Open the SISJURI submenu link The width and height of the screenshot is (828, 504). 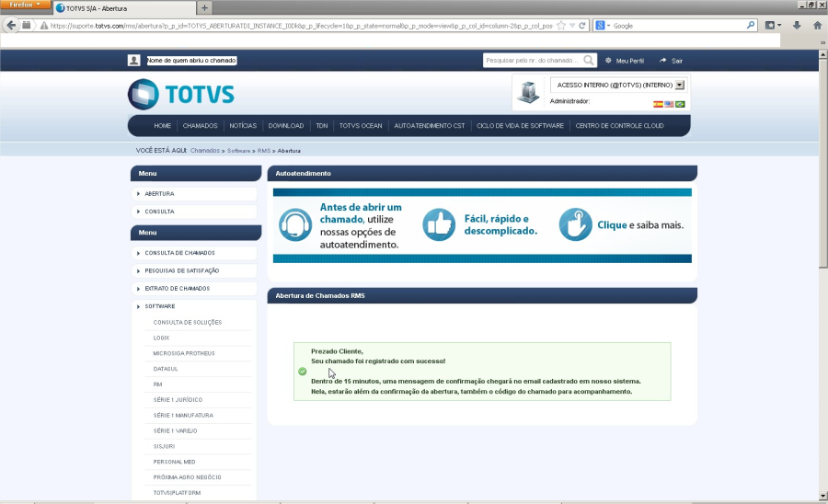164,446
